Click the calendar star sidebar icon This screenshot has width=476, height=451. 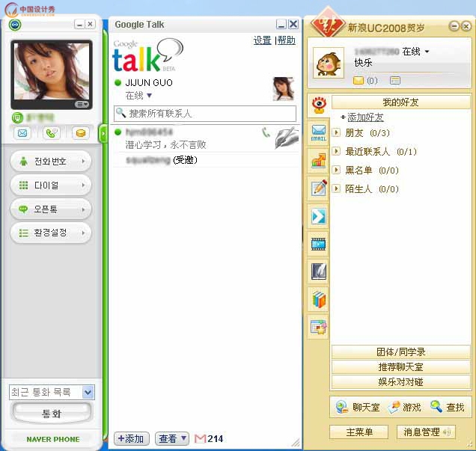tap(318, 327)
